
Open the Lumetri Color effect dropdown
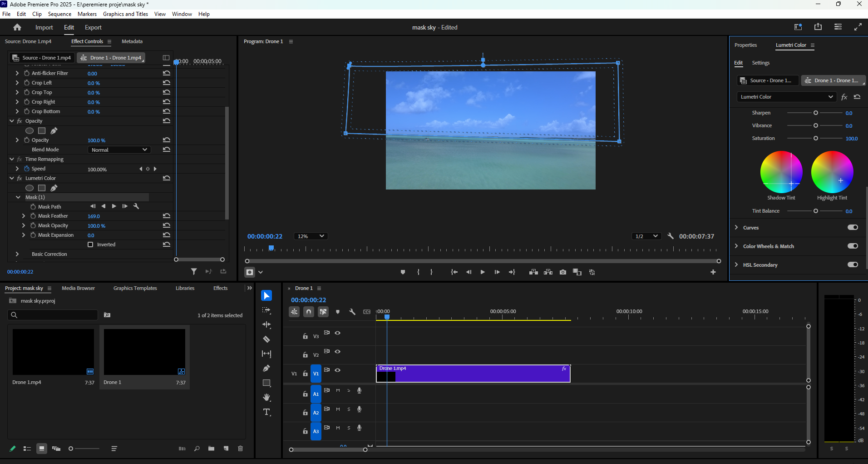(786, 97)
